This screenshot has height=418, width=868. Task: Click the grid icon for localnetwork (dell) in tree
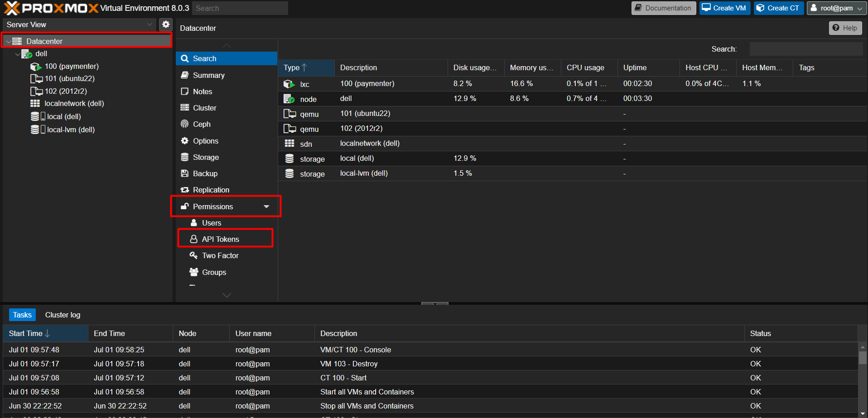coord(35,104)
